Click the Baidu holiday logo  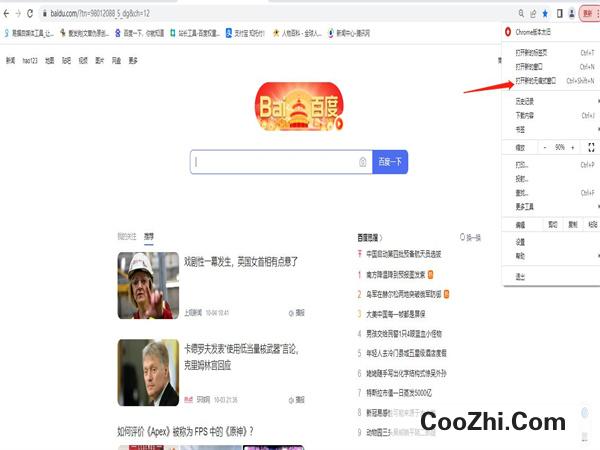coord(299,107)
